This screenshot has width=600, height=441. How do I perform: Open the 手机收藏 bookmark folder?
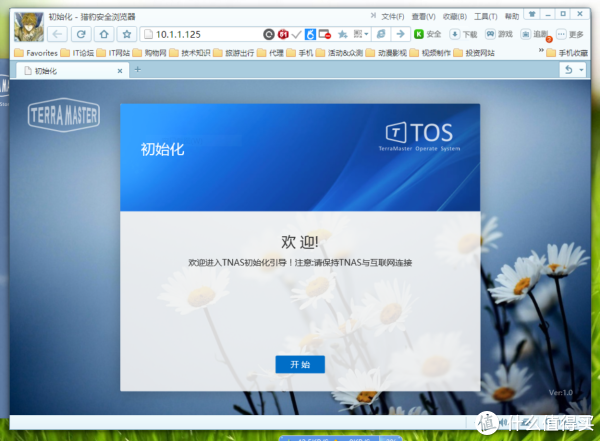tap(567, 53)
